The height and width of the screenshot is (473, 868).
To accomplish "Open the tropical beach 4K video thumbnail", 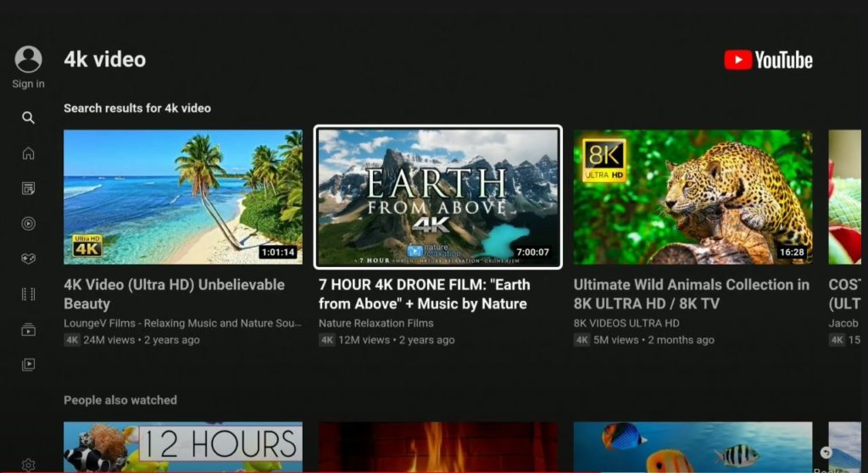I will [x=183, y=197].
